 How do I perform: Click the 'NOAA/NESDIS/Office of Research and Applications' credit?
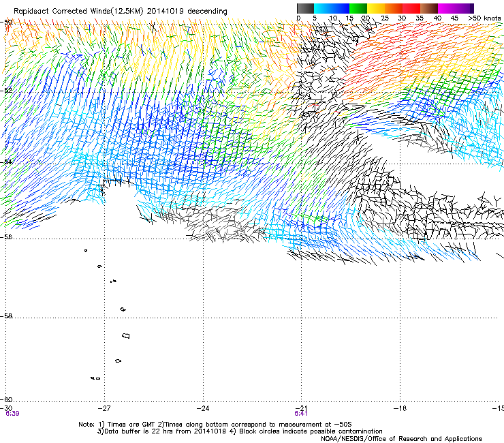point(401,439)
